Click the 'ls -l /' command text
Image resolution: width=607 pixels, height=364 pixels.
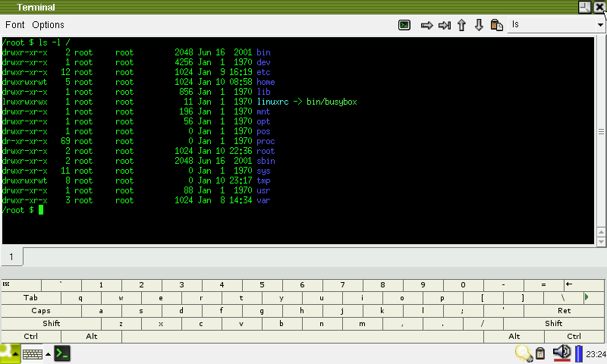(x=54, y=42)
